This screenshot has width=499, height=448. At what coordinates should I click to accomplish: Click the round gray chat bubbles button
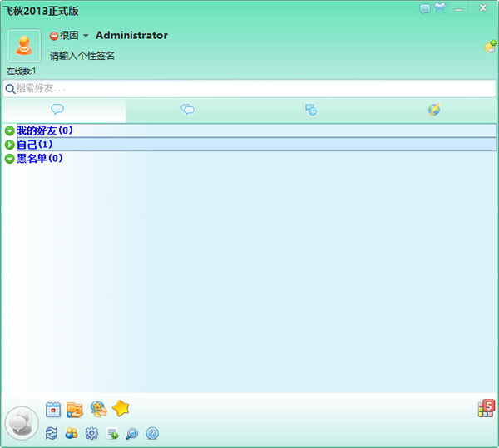(x=22, y=423)
